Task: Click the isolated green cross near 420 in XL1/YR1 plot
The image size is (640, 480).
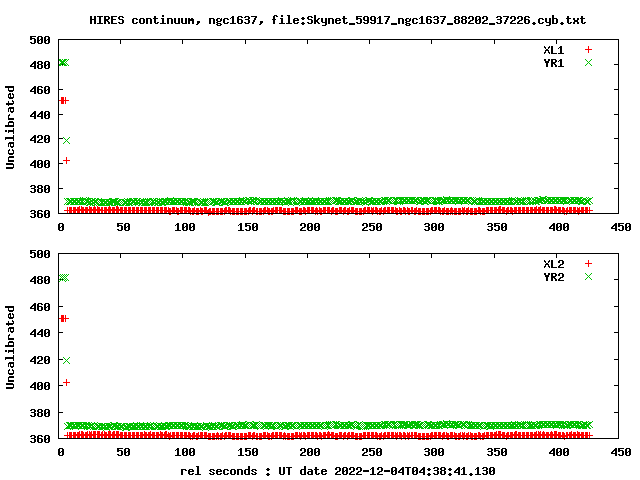Action: click(x=67, y=140)
